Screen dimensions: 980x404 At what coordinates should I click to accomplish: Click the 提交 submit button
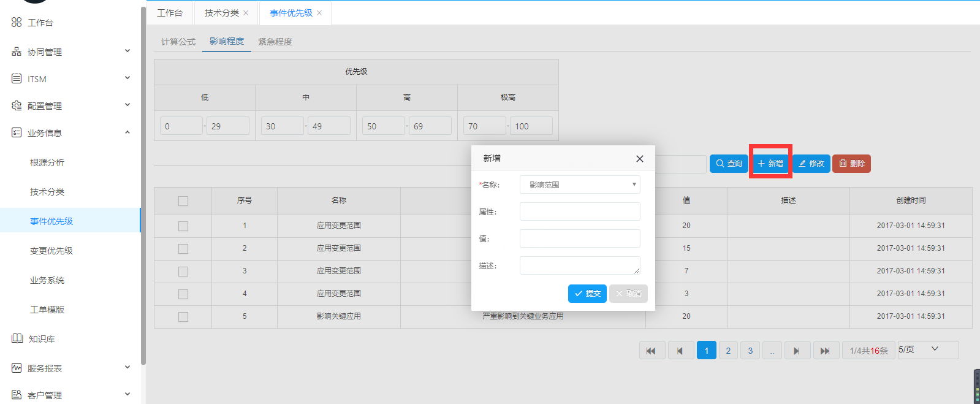click(587, 294)
